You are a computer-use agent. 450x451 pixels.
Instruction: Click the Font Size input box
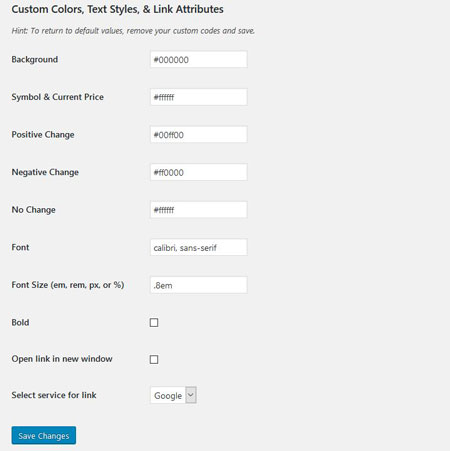pyautogui.click(x=199, y=285)
